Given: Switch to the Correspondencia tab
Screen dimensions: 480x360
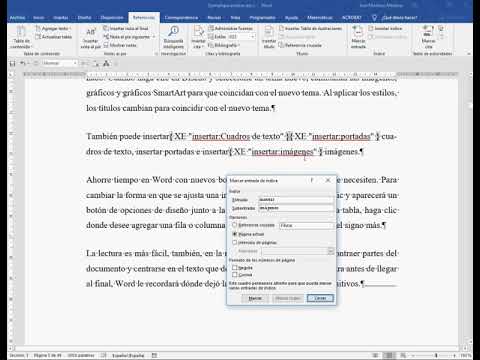Looking at the screenshot, I should [x=181, y=18].
